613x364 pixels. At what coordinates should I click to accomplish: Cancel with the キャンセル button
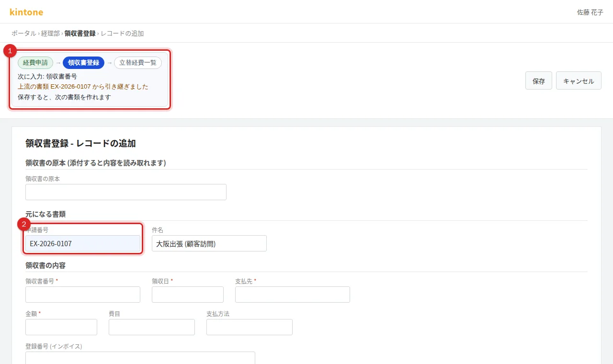click(579, 81)
